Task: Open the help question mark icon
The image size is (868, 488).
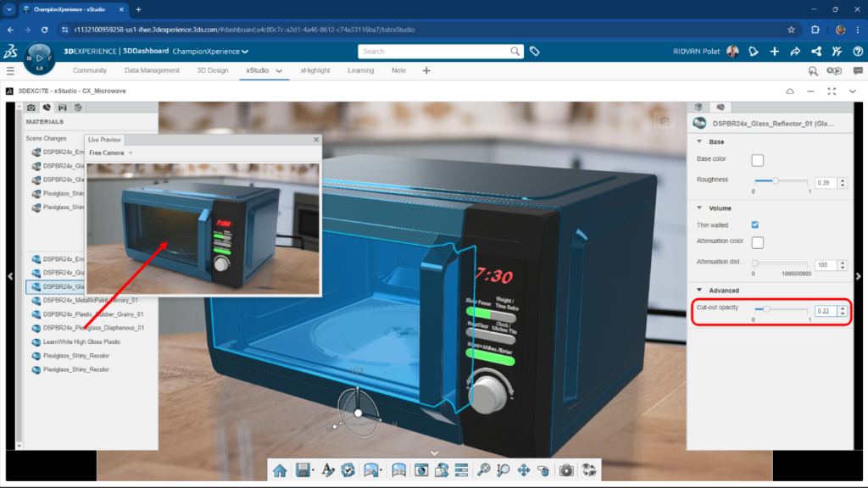Action: (x=858, y=52)
